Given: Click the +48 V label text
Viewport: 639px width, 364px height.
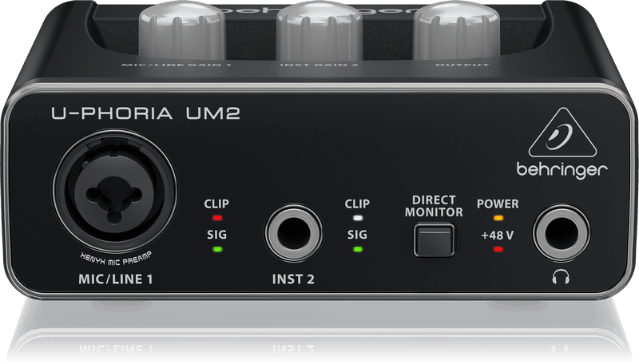Looking at the screenshot, I should click(497, 235).
